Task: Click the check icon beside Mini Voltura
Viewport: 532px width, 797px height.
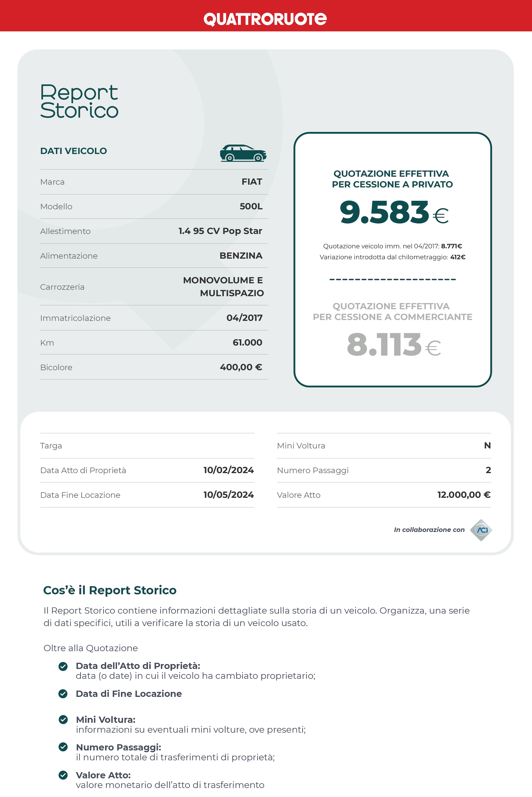Action: [63, 719]
